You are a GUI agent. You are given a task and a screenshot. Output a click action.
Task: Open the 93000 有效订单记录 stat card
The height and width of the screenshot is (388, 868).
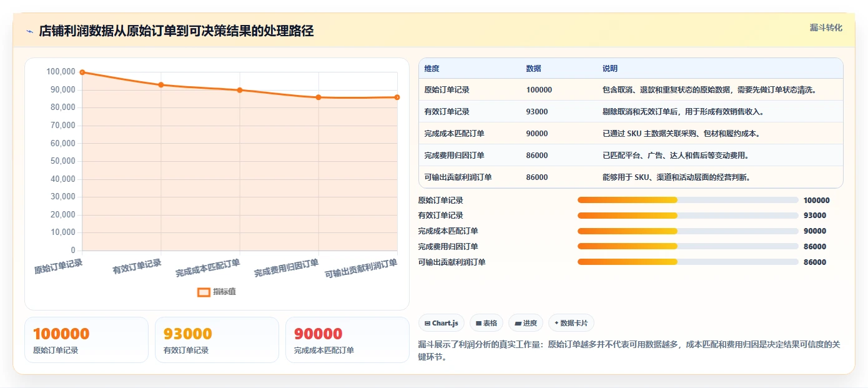[x=217, y=340]
